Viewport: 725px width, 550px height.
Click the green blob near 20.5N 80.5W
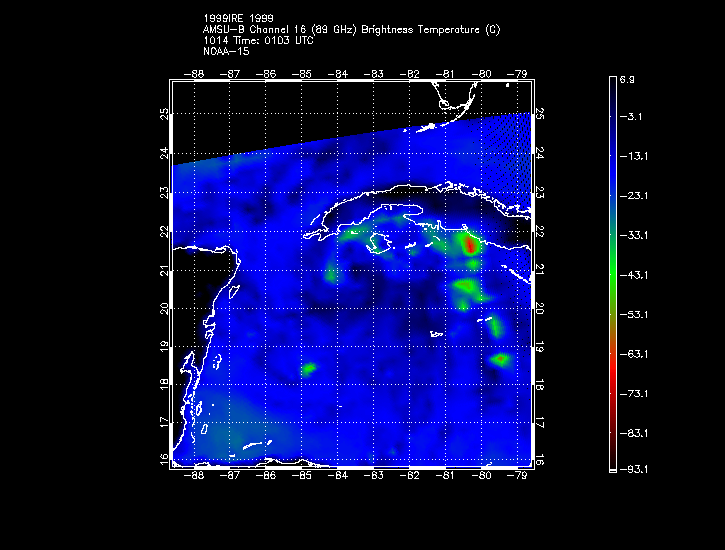click(466, 287)
